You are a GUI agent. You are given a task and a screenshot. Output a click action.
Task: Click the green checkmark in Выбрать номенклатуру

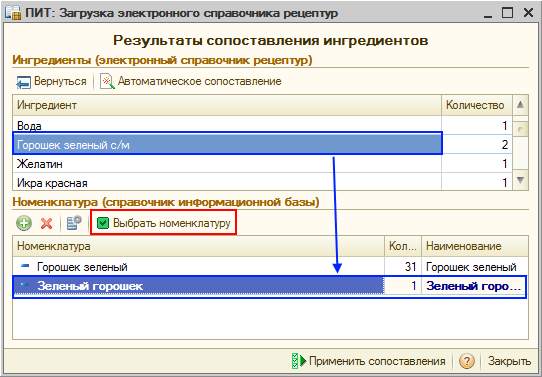pos(103,223)
